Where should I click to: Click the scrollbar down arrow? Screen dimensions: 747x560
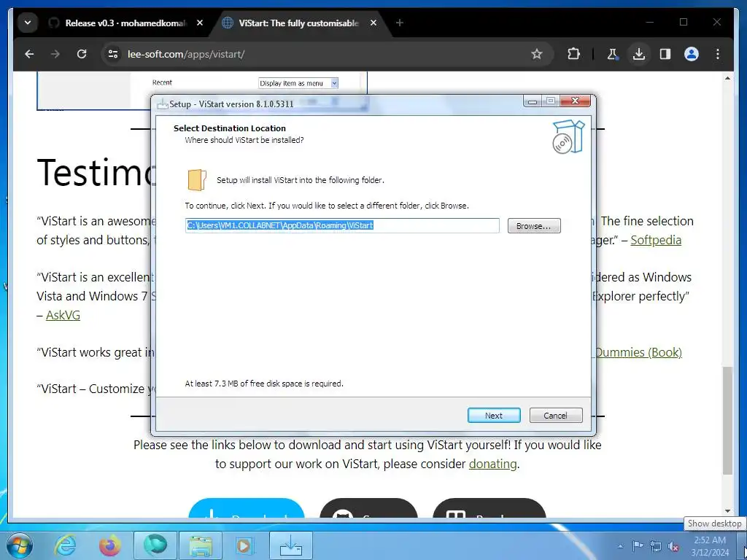(x=727, y=511)
